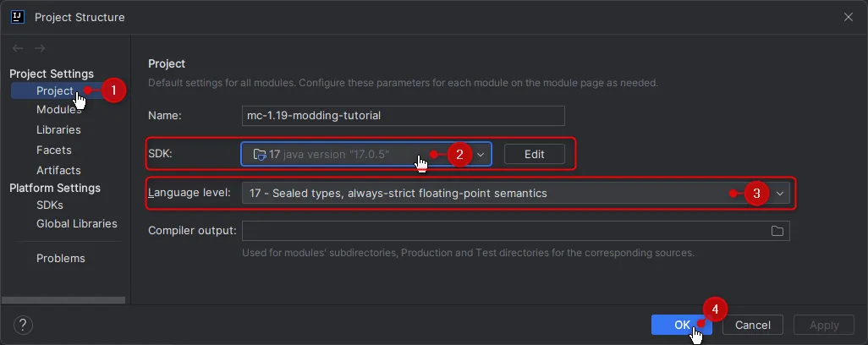Go to the Libraries settings page
Image resolution: width=868 pixels, height=345 pixels.
58,130
